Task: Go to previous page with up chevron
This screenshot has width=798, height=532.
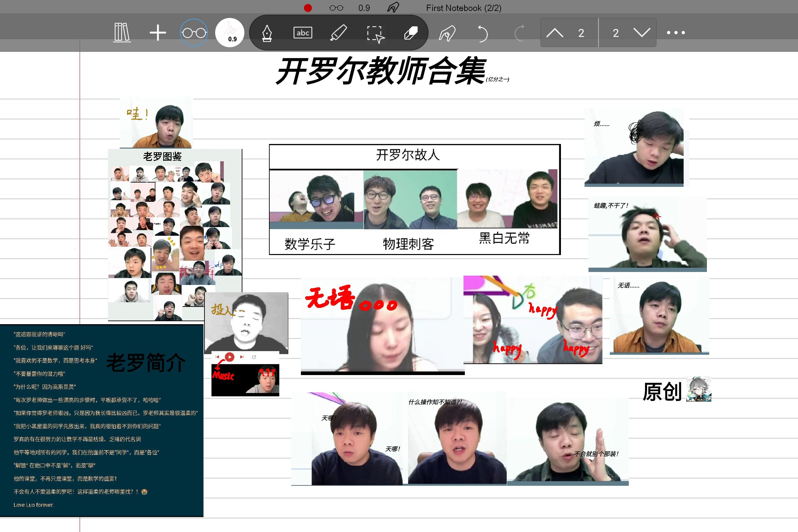Action: [x=555, y=33]
